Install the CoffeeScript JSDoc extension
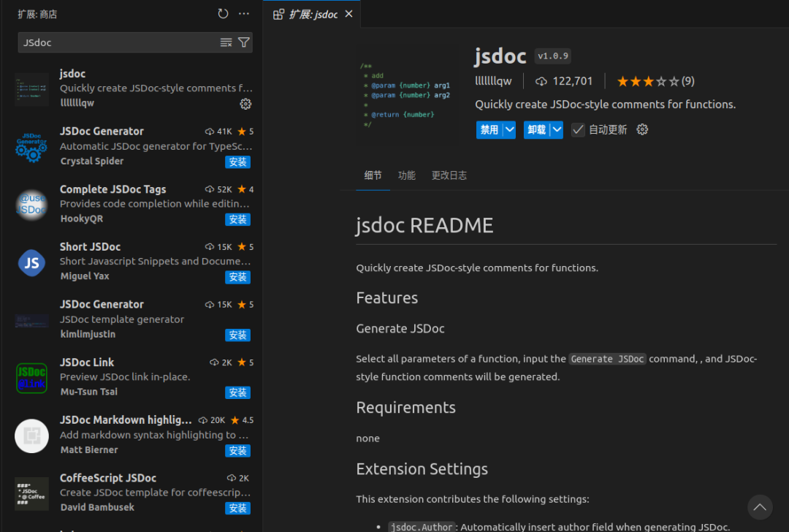The image size is (789, 532). pyautogui.click(x=237, y=509)
